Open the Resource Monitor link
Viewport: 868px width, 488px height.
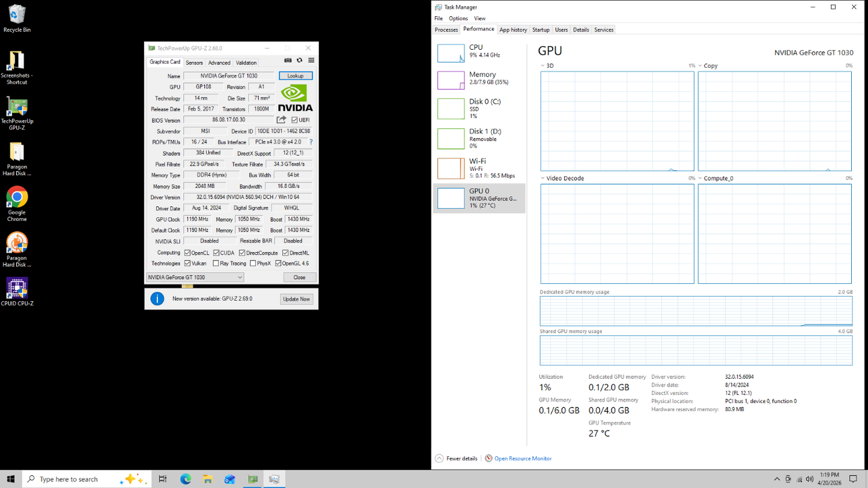click(x=523, y=459)
